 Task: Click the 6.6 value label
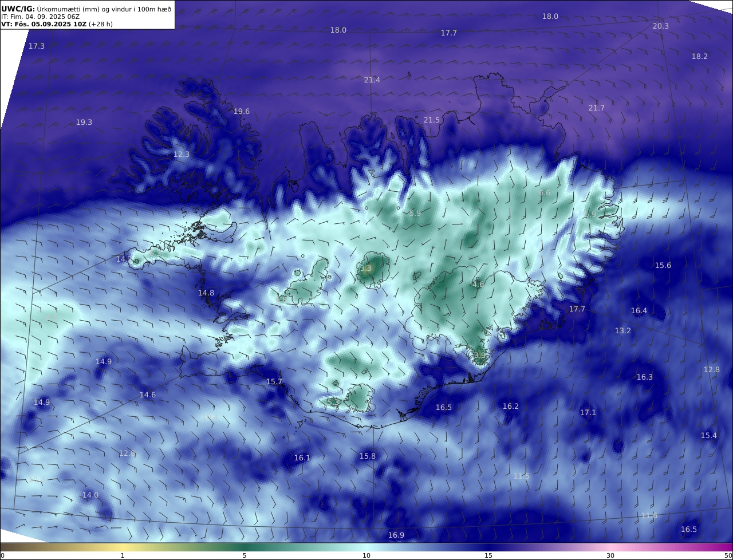544,192
